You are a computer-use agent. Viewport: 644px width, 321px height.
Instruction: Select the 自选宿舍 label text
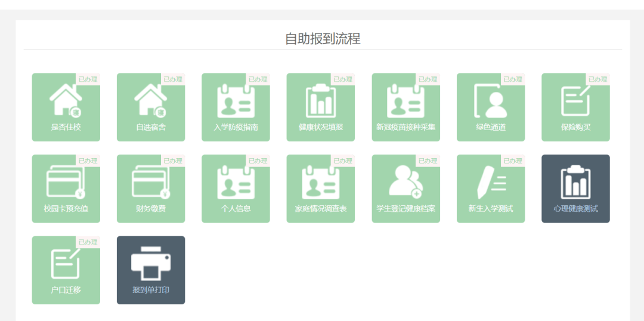click(151, 128)
